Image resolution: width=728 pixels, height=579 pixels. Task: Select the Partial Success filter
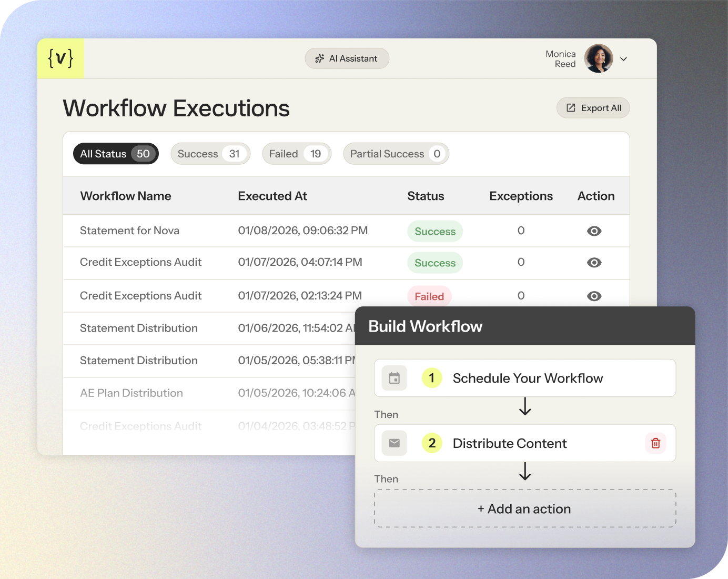click(396, 154)
